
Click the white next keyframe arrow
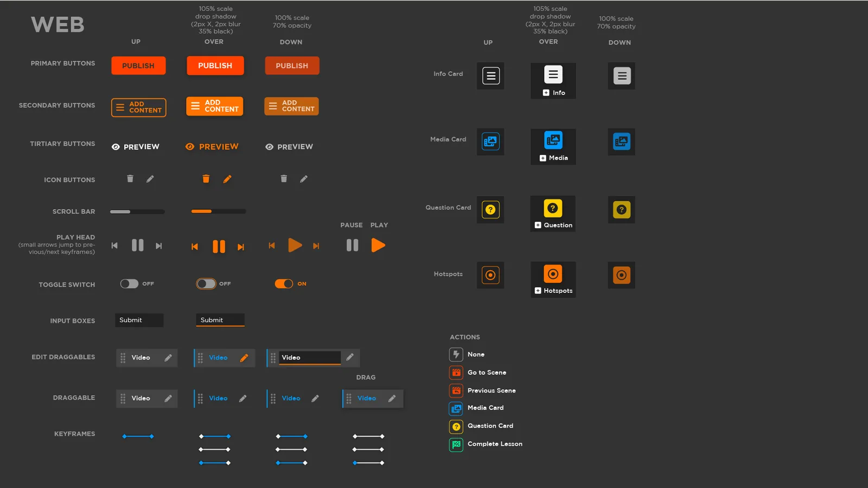click(159, 246)
